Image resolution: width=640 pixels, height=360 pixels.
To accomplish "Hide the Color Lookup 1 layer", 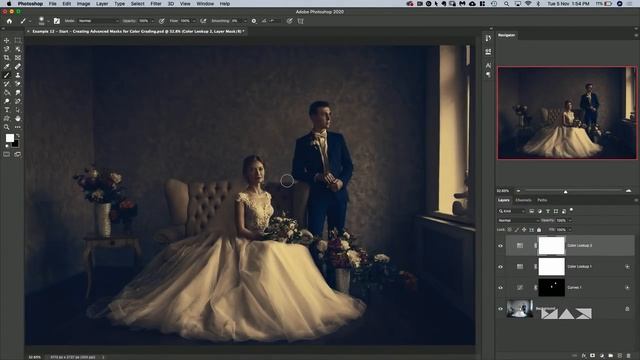I will point(500,267).
